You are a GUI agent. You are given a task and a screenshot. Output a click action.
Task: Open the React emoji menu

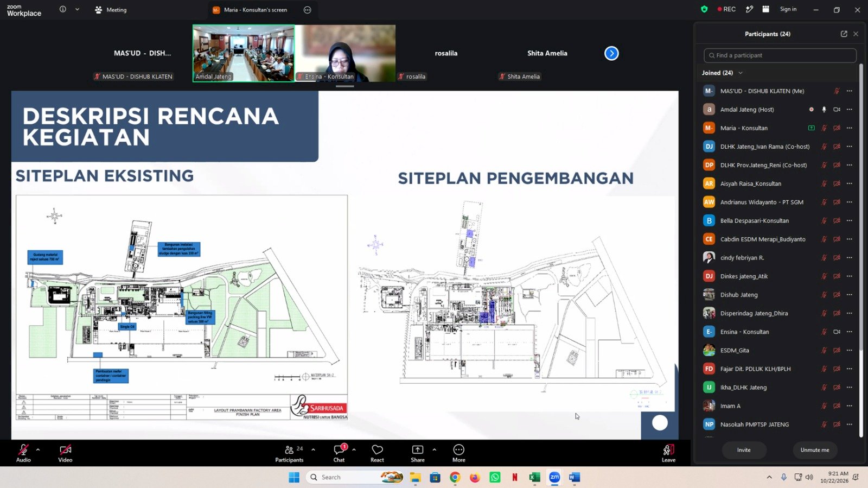tap(377, 453)
